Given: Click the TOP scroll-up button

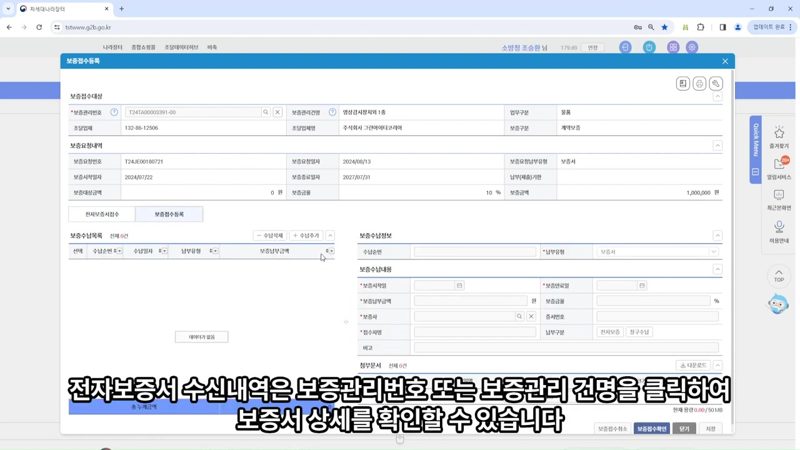Looking at the screenshot, I should pyautogui.click(x=779, y=276).
